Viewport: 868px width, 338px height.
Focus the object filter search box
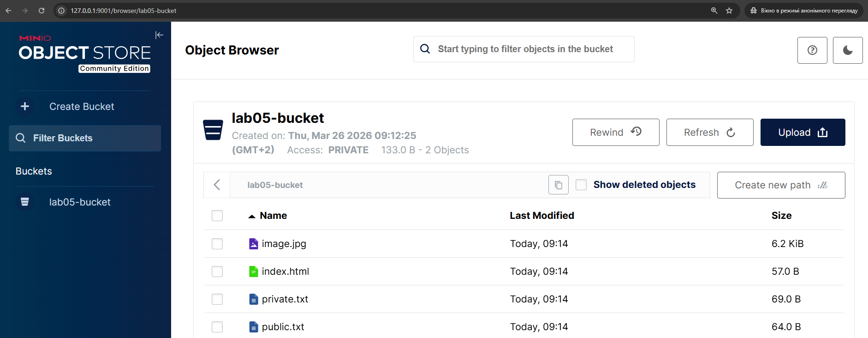(525, 49)
